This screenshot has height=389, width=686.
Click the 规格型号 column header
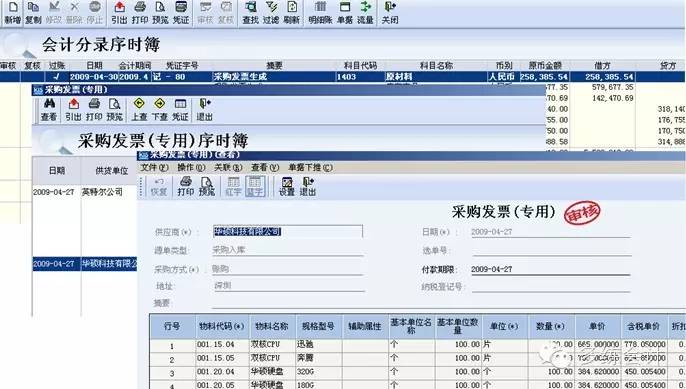pyautogui.click(x=318, y=326)
